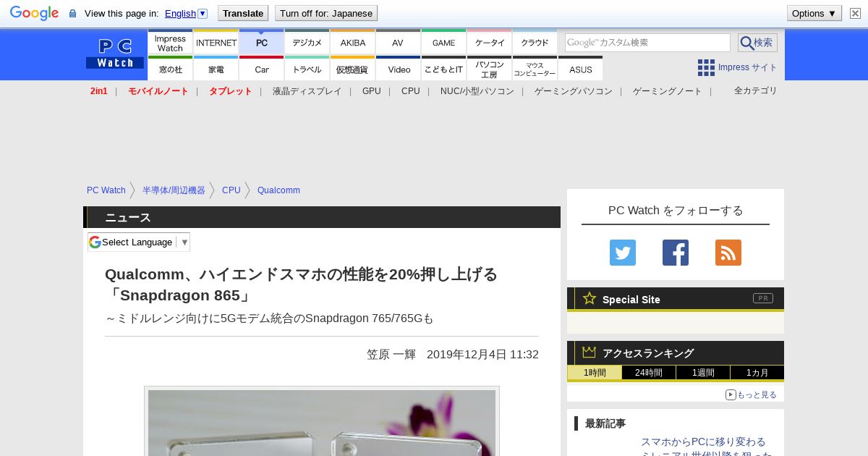868x456 pixels.
Task: Click the Impress サイト grid icon
Action: pyautogui.click(x=706, y=67)
